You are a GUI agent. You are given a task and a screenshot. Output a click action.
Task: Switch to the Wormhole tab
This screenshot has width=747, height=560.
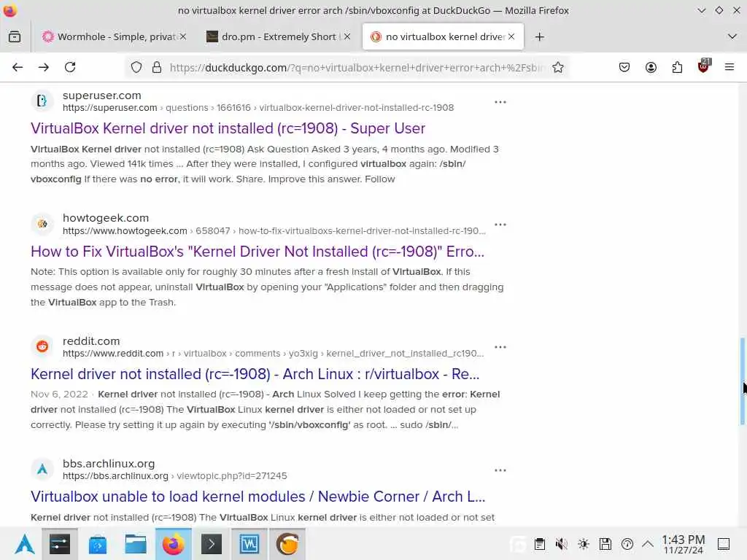click(115, 36)
